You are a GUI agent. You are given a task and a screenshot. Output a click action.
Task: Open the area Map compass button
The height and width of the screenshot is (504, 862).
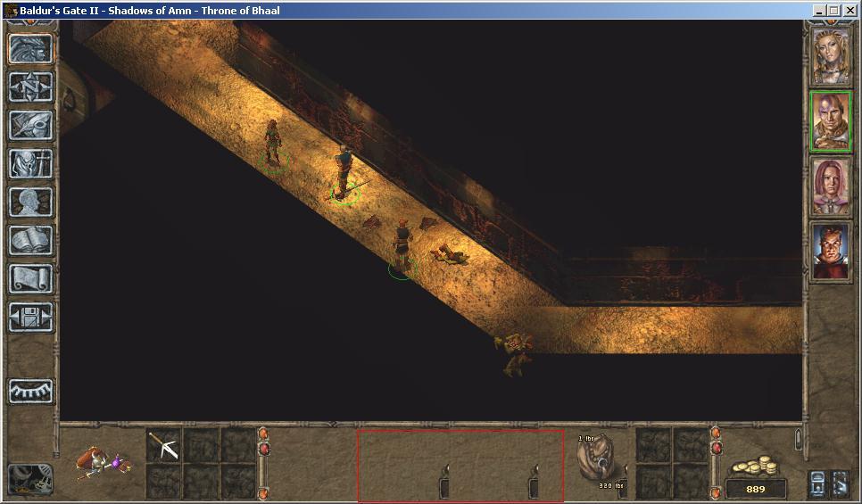30,87
